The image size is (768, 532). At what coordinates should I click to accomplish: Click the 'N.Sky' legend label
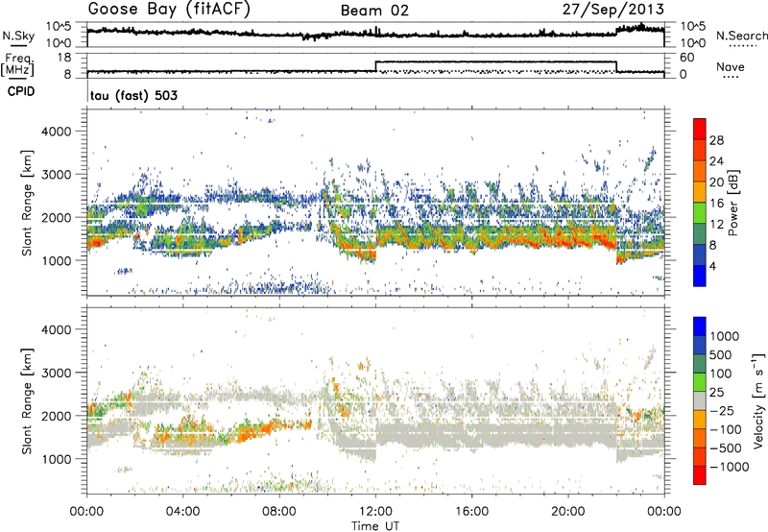(18, 36)
